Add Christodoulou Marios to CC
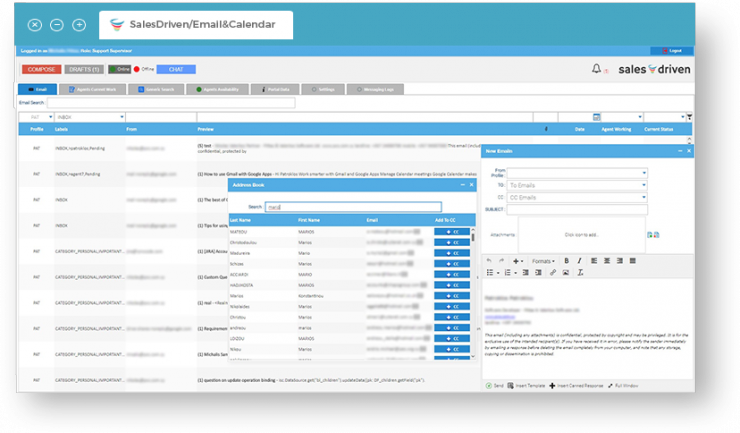This screenshot has height=433, width=740. point(452,242)
